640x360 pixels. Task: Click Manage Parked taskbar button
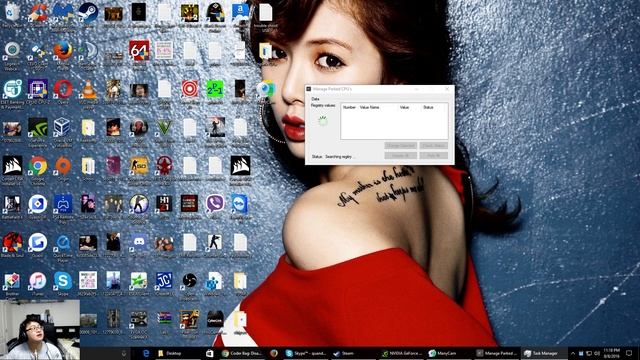[497, 353]
